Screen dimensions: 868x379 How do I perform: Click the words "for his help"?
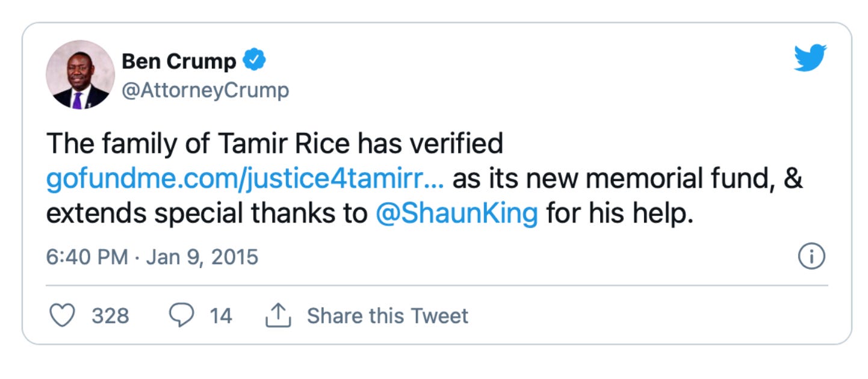tap(619, 214)
